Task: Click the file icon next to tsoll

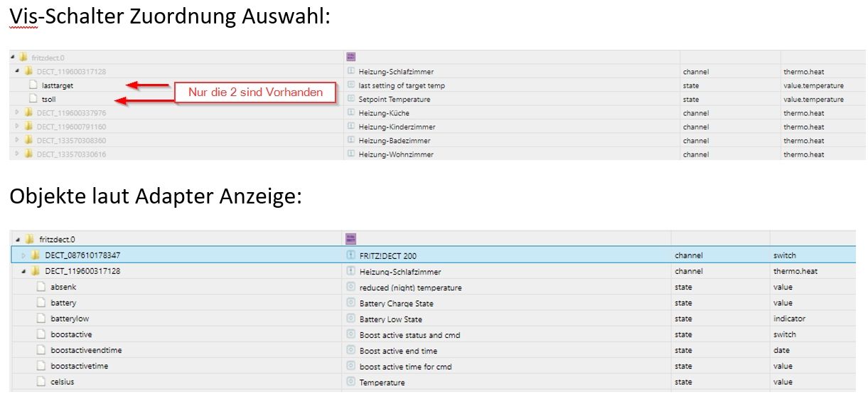Action: point(33,99)
